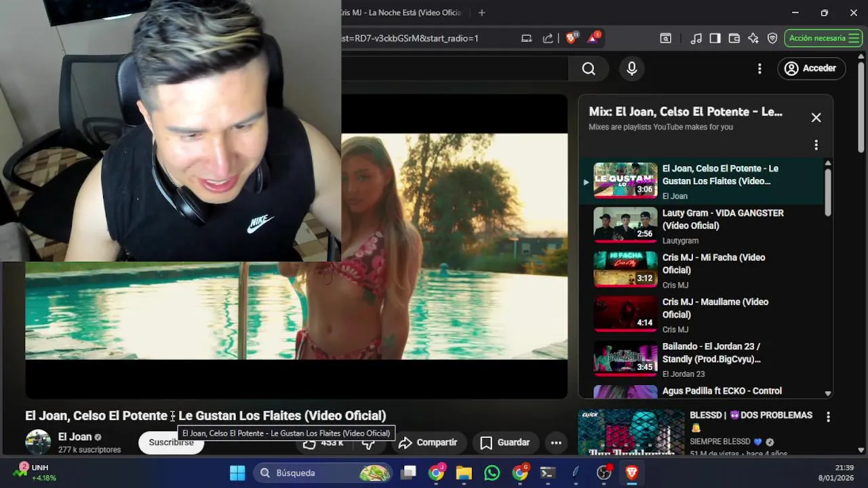Open the terminal app in taskbar
Screen dimensions: 868x488
coord(548,473)
